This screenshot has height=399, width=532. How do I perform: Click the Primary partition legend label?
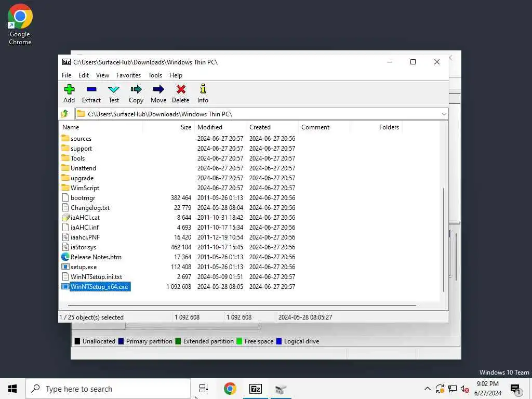(149, 341)
